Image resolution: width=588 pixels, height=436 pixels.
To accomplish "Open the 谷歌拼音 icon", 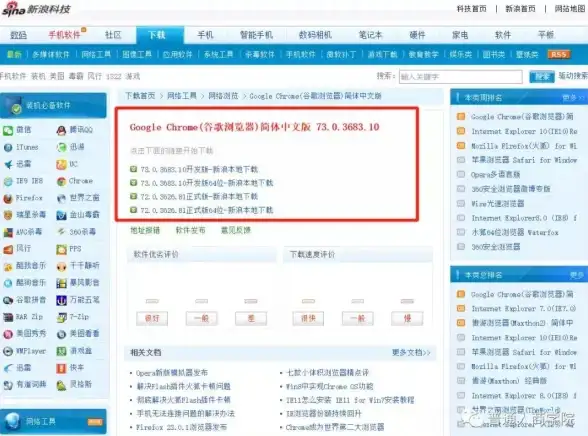I will [8, 300].
